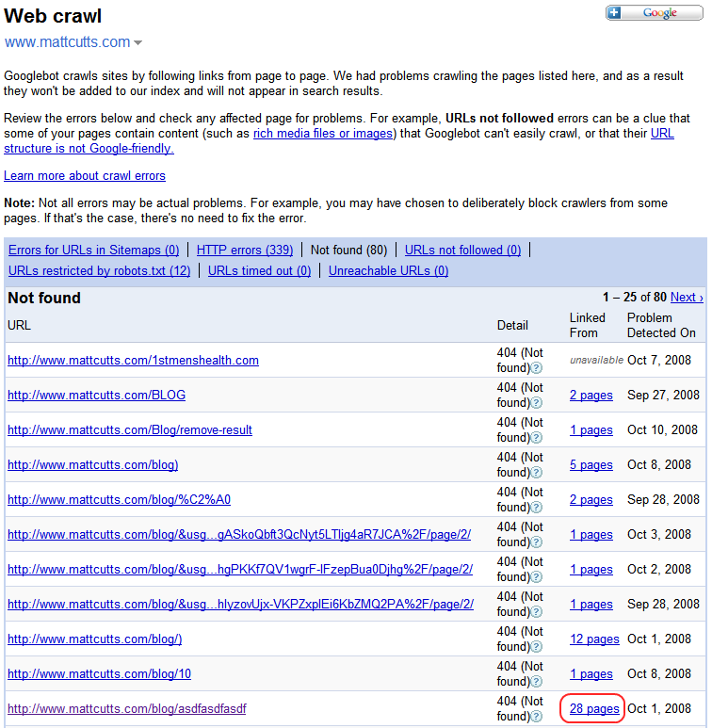Screen dimensions: 712x728
Task: Switch to HTTP errors (339) tab
Action: click(x=245, y=251)
